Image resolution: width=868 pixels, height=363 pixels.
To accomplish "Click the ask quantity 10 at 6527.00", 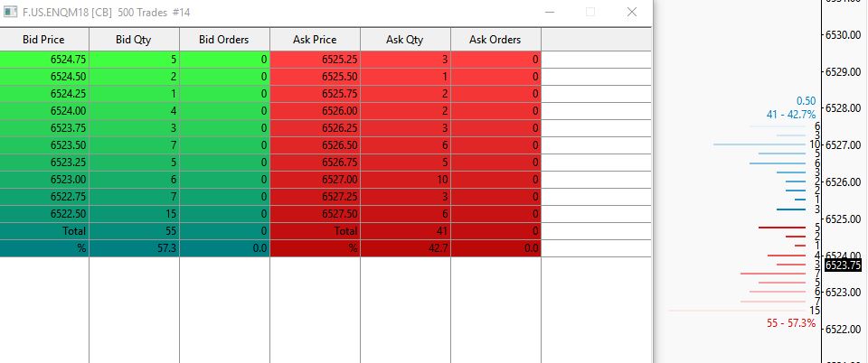I will click(x=405, y=180).
